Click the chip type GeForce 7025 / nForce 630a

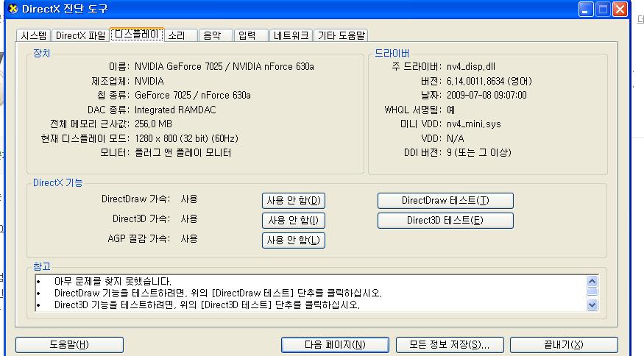[193, 96]
